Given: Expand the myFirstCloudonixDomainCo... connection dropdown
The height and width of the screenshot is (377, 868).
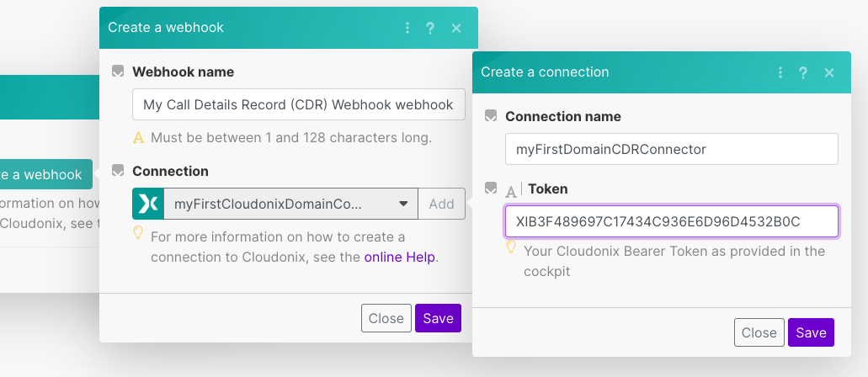Looking at the screenshot, I should [x=278, y=204].
